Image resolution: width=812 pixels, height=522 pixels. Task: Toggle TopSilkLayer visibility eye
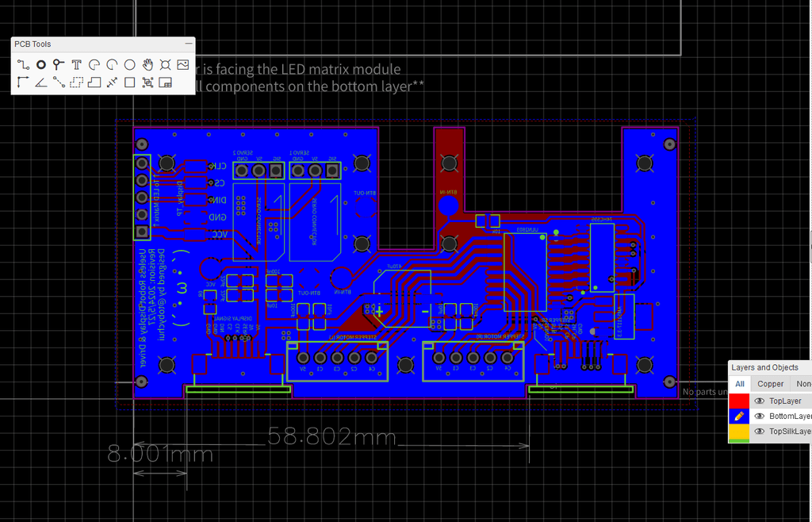pyautogui.click(x=760, y=432)
